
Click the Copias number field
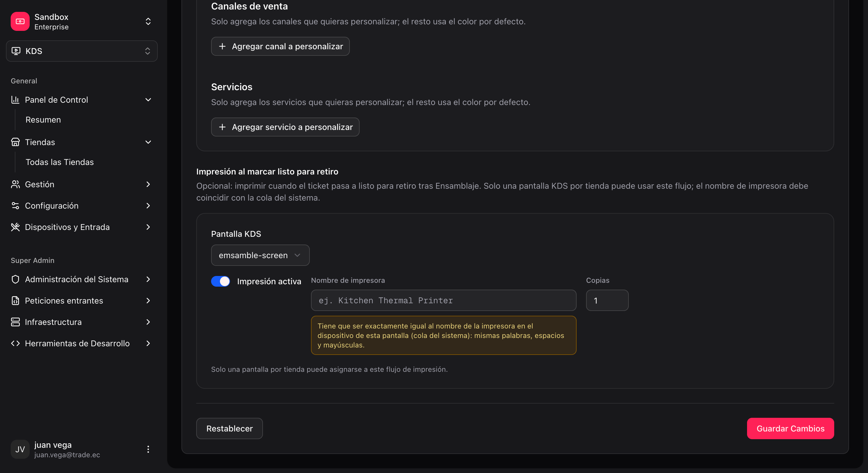(x=607, y=300)
